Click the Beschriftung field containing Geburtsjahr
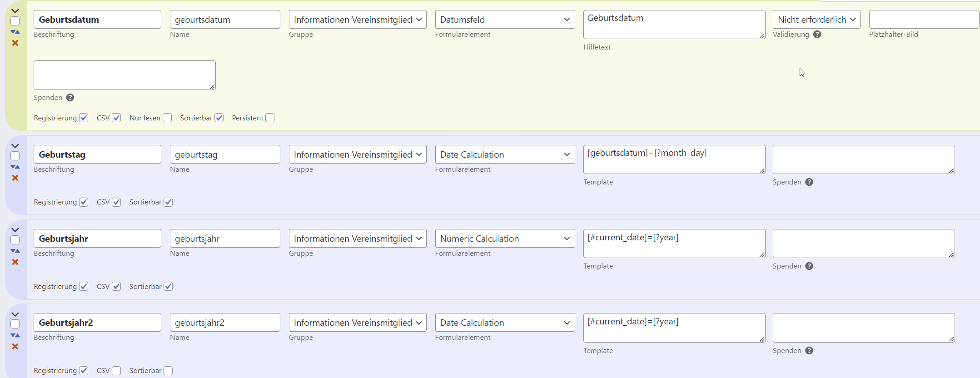 pyautogui.click(x=97, y=239)
